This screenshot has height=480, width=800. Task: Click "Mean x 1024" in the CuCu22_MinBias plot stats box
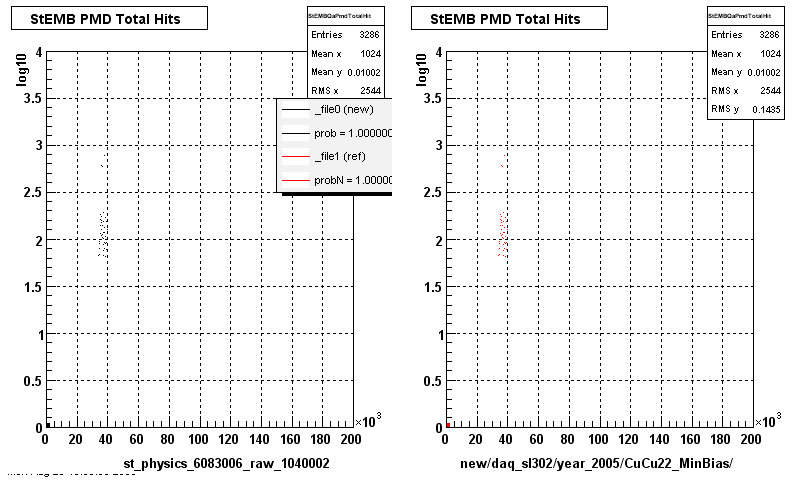pos(746,54)
